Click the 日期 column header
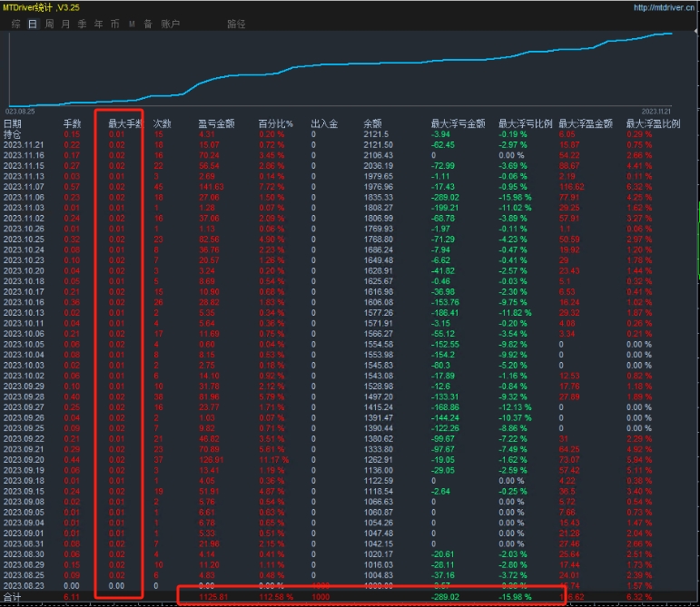The image size is (700, 607). coord(13,124)
